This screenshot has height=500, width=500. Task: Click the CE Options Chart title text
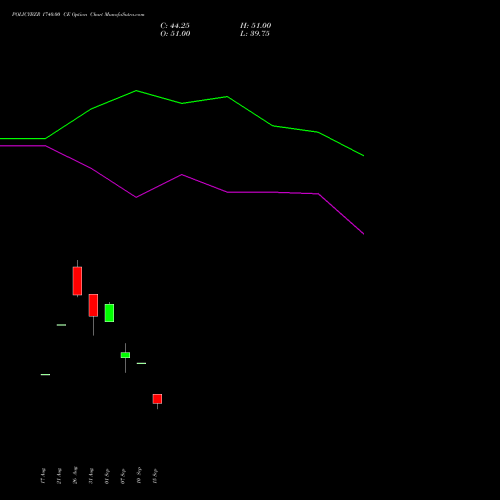[78, 15]
